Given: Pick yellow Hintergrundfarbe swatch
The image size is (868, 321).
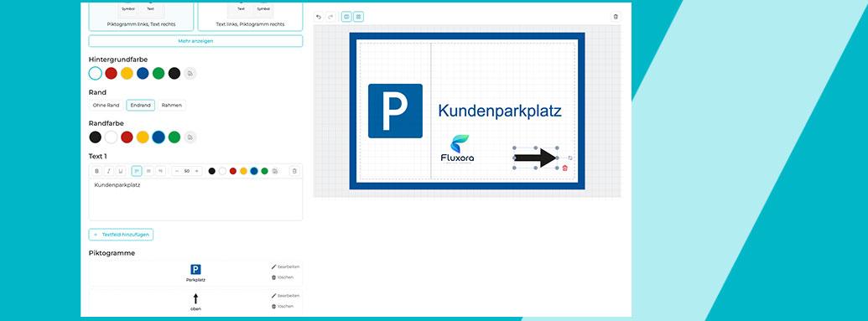Looking at the screenshot, I should [x=127, y=73].
